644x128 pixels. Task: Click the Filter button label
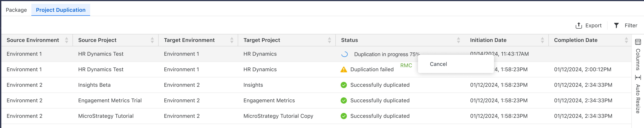[x=631, y=26]
